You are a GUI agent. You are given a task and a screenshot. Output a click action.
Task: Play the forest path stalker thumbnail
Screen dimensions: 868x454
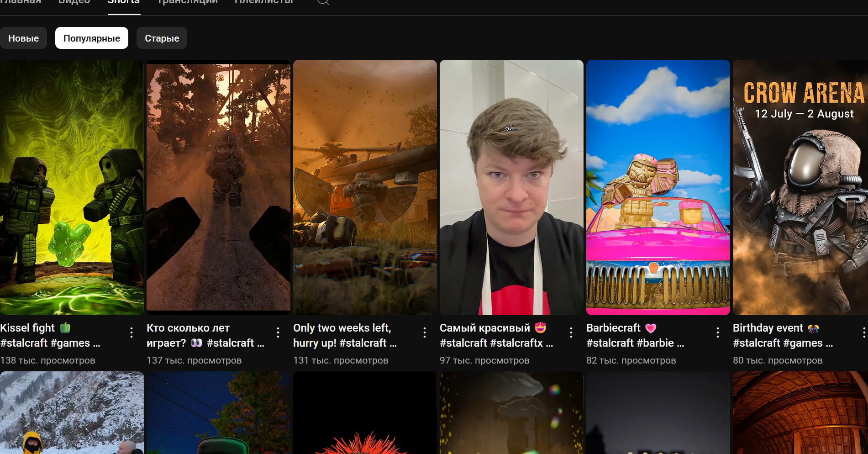coord(218,187)
